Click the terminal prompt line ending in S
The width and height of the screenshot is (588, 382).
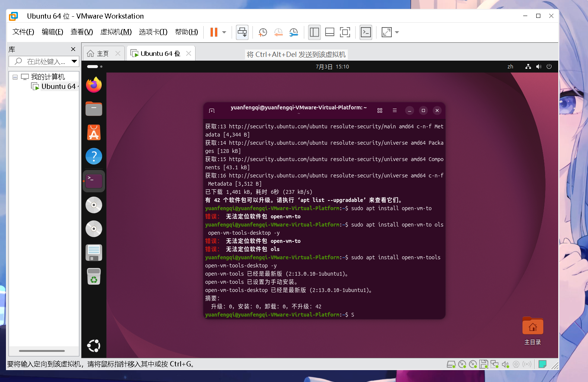coord(280,315)
